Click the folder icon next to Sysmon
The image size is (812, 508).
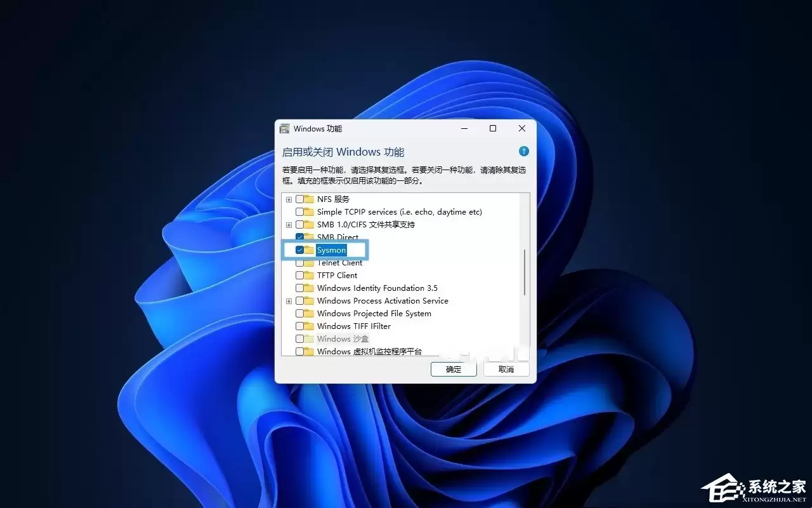point(310,250)
